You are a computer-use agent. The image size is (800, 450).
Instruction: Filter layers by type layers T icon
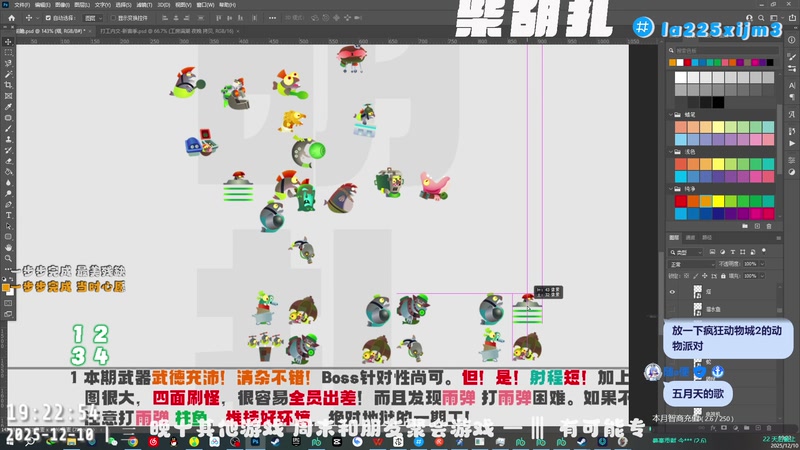click(x=733, y=252)
